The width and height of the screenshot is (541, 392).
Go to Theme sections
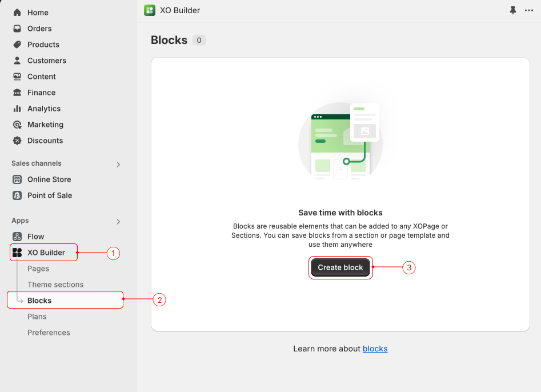pos(55,285)
